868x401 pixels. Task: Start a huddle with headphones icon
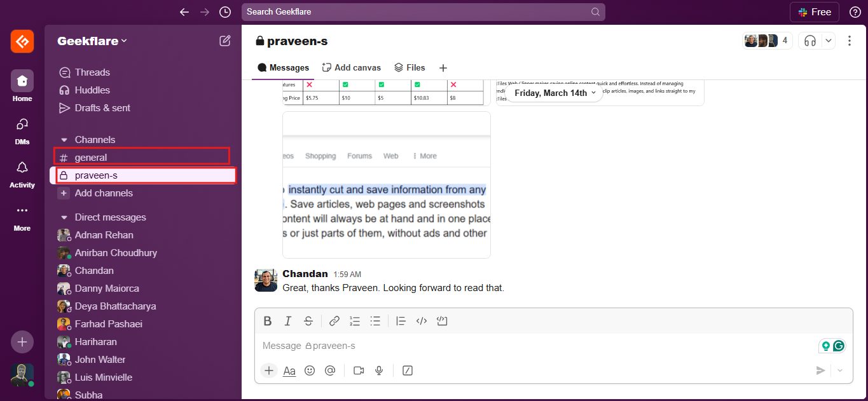pyautogui.click(x=809, y=41)
